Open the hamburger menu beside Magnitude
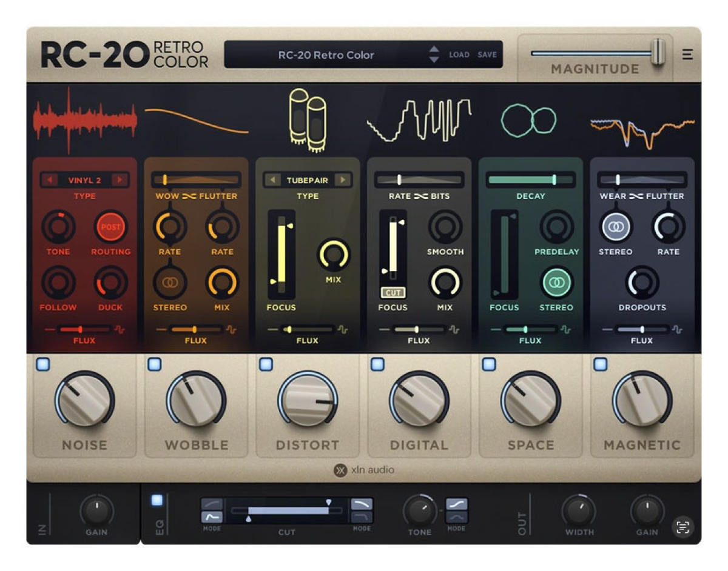 (x=687, y=55)
